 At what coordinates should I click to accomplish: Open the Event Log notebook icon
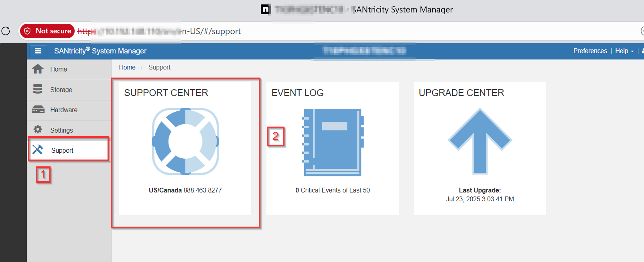coord(333,142)
